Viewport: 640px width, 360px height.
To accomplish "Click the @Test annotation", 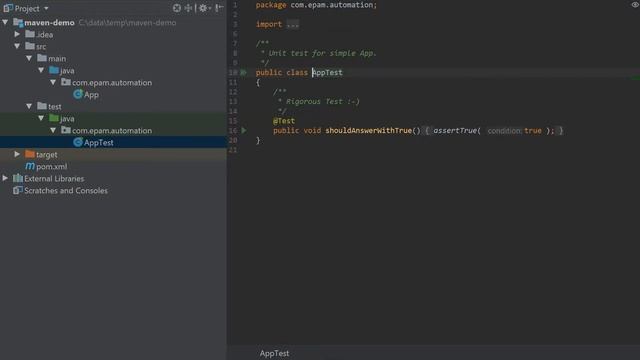I will 284,121.
